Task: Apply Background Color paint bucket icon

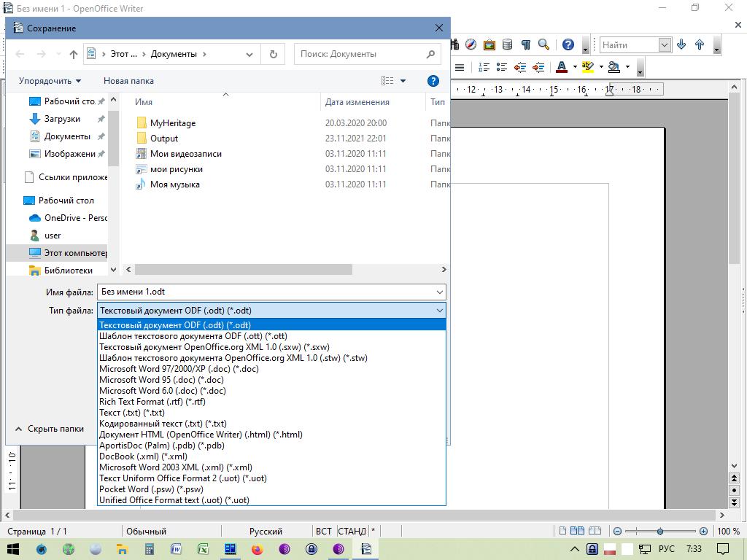Action: pos(614,67)
